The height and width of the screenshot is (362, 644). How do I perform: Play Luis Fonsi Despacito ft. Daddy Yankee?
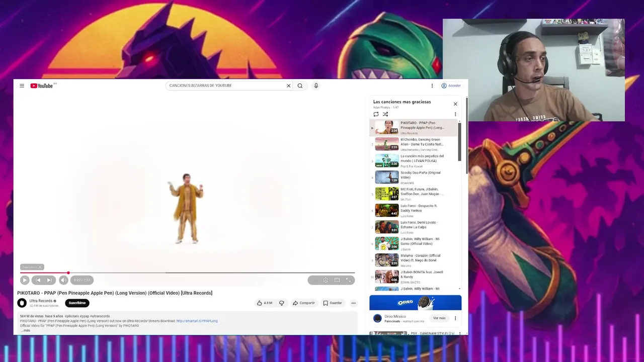414,211
